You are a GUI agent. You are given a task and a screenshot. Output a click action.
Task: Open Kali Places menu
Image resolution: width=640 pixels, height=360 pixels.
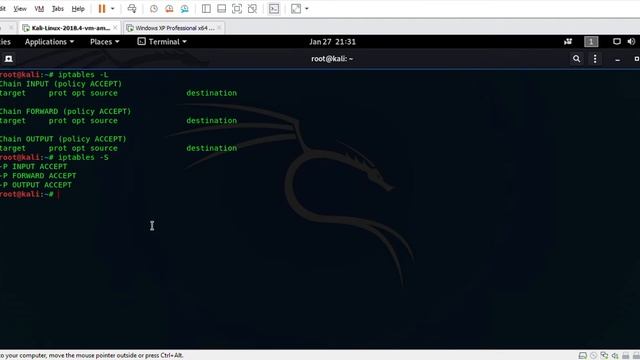tap(104, 42)
